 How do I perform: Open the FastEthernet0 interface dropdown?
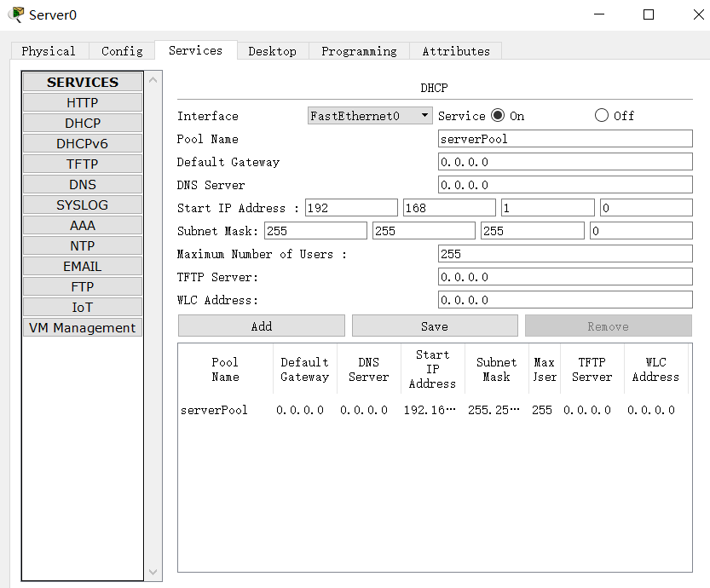pyautogui.click(x=370, y=116)
